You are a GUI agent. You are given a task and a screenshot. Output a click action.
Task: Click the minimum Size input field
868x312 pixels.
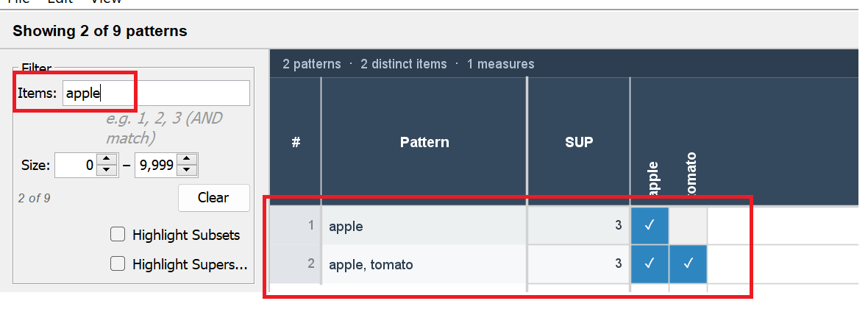(77, 166)
